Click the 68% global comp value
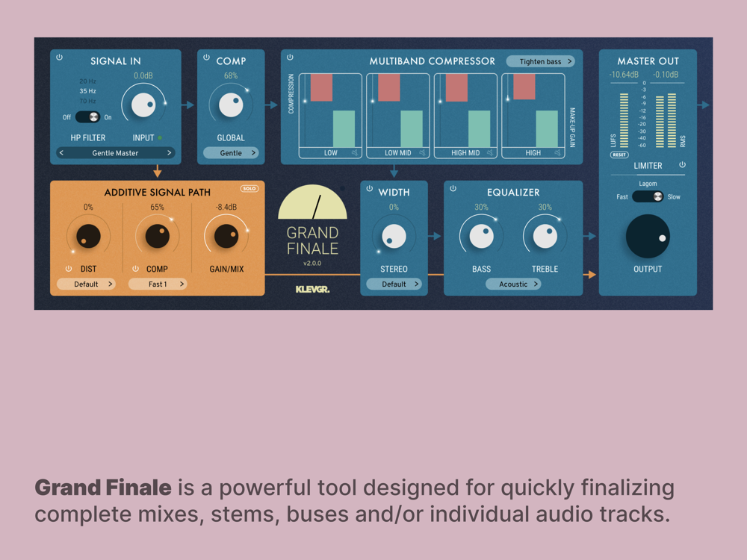Screen dimensions: 747x560 [x=231, y=75]
